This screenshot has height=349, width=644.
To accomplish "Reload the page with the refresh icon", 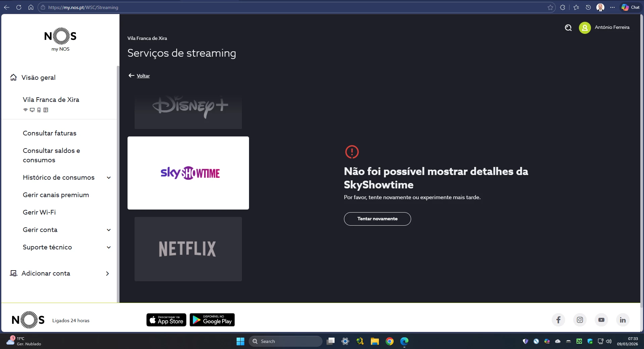I will point(19,7).
